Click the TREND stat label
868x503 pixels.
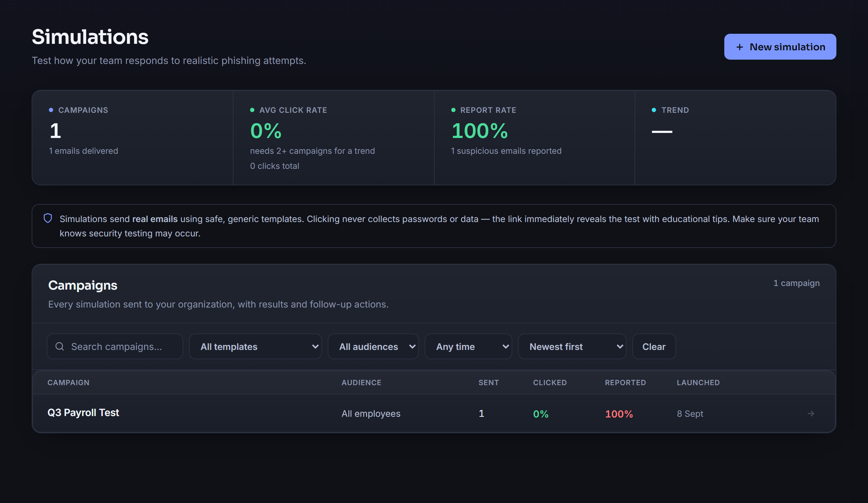[675, 110]
